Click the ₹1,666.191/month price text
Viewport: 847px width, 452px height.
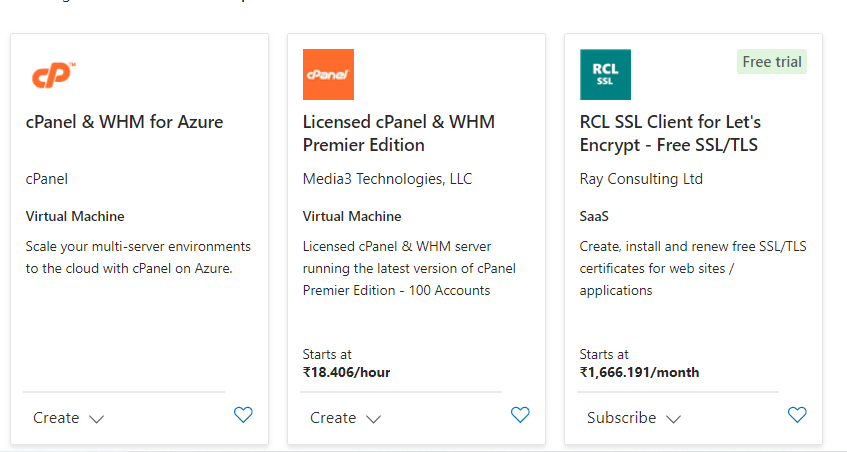click(x=639, y=373)
